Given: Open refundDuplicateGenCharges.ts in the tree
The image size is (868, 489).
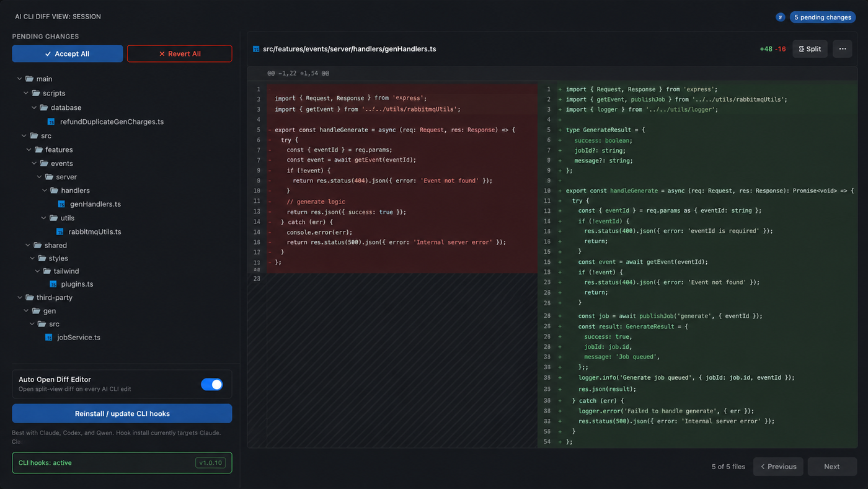Looking at the screenshot, I should [112, 122].
